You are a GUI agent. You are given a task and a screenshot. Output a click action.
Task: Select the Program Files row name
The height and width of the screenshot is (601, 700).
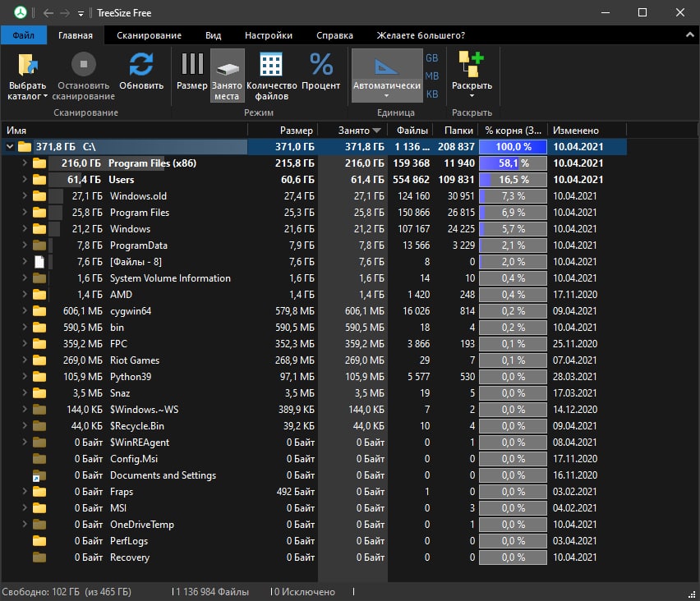coord(140,213)
